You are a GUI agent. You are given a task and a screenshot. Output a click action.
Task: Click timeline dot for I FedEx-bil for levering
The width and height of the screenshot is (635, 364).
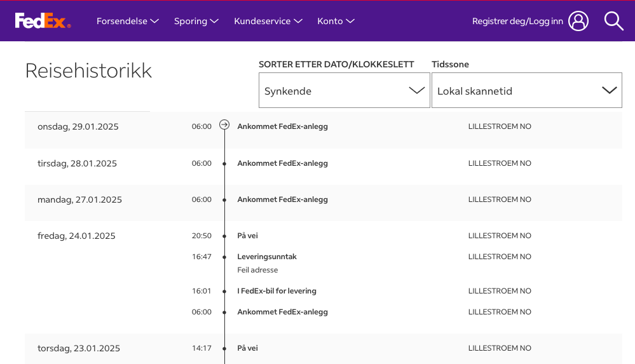[x=224, y=292]
